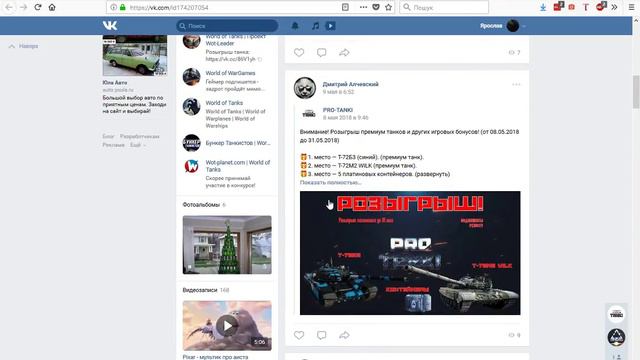Open the Wot-planet.com group link
Viewport: 640px width, 360px height.
(238, 166)
